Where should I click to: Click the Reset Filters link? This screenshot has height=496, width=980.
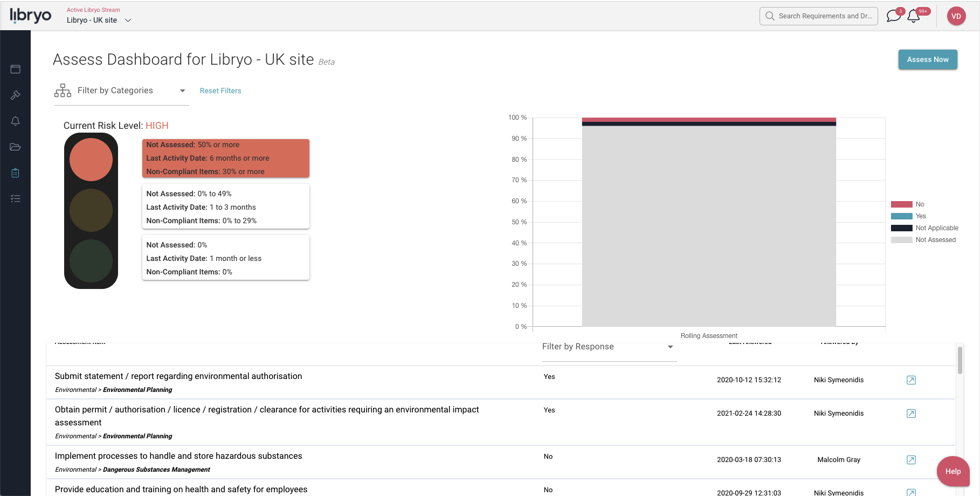(x=220, y=91)
